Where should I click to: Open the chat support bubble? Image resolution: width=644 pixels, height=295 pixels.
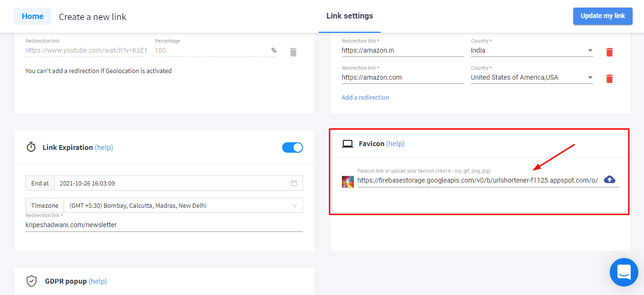pyautogui.click(x=624, y=272)
